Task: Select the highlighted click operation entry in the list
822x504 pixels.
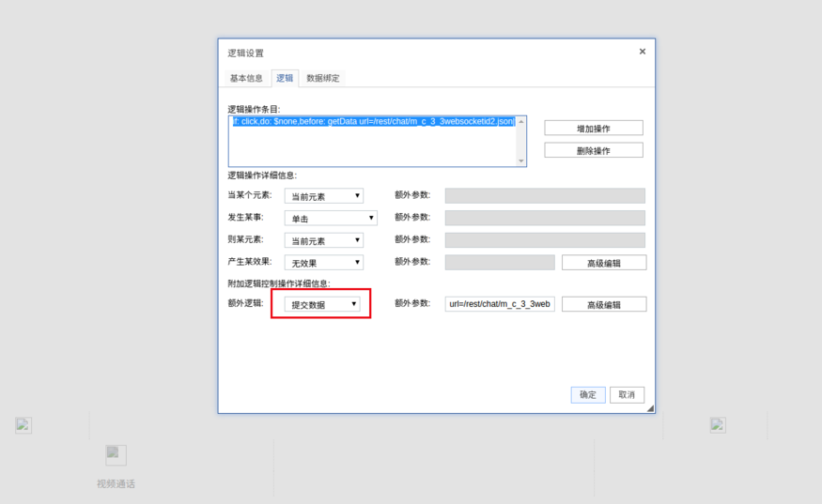Action: point(373,122)
